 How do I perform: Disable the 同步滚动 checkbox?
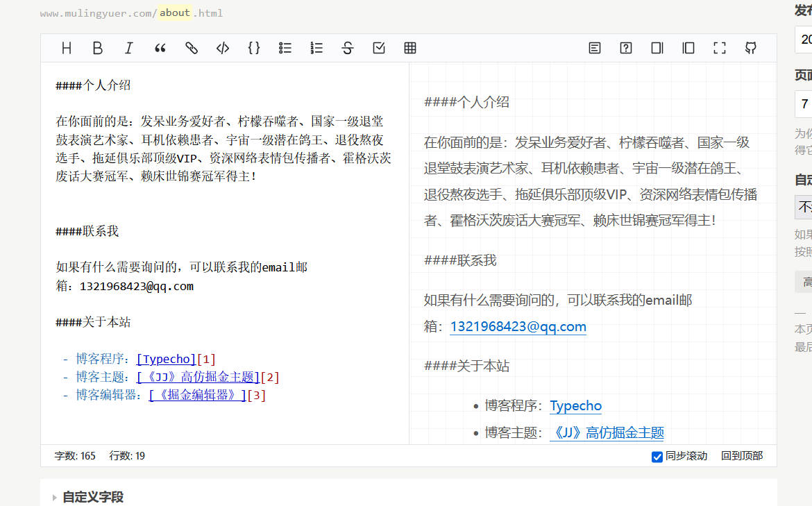(x=656, y=457)
